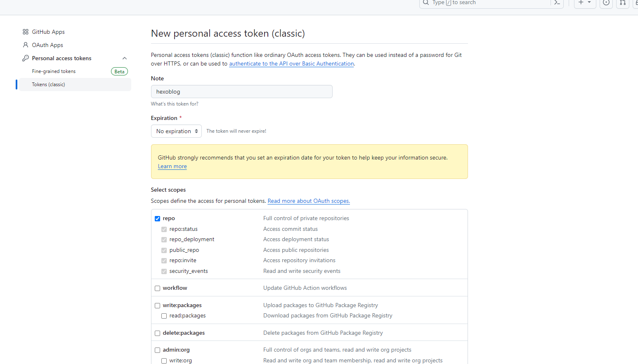Check the delete:packages scope

pyautogui.click(x=157, y=333)
